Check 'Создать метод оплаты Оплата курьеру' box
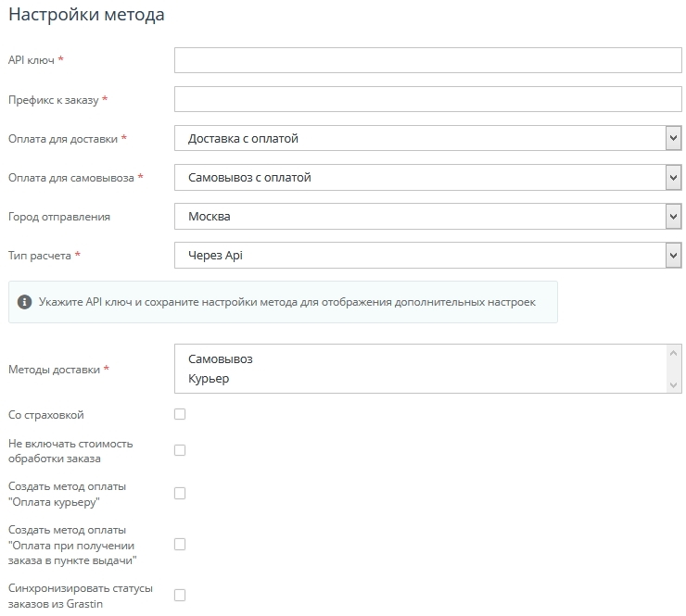 pos(180,494)
